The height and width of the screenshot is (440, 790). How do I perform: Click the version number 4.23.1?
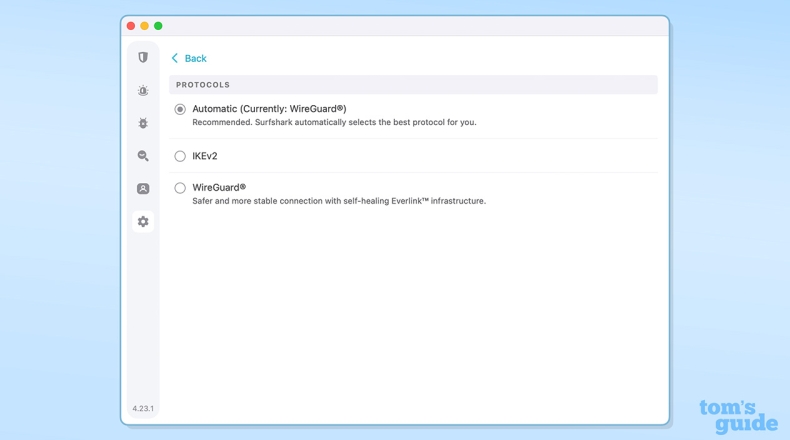143,409
